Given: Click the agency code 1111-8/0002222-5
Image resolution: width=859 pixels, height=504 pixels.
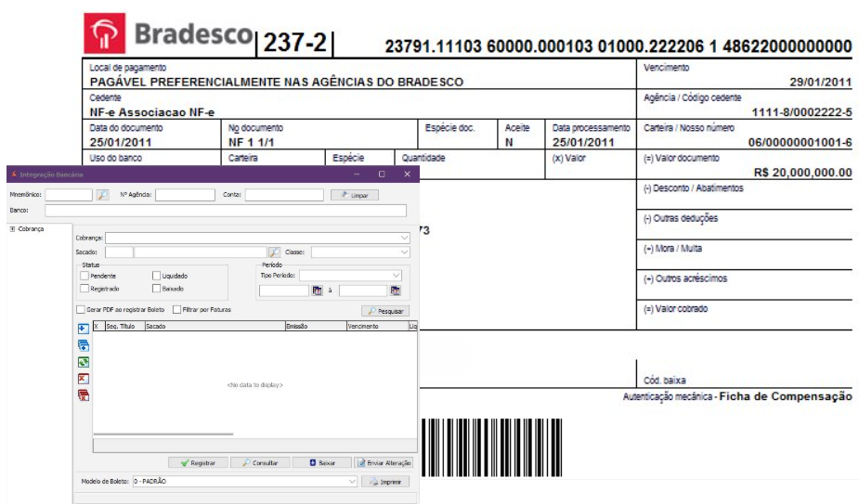Looking at the screenshot, I should pyautogui.click(x=801, y=112).
